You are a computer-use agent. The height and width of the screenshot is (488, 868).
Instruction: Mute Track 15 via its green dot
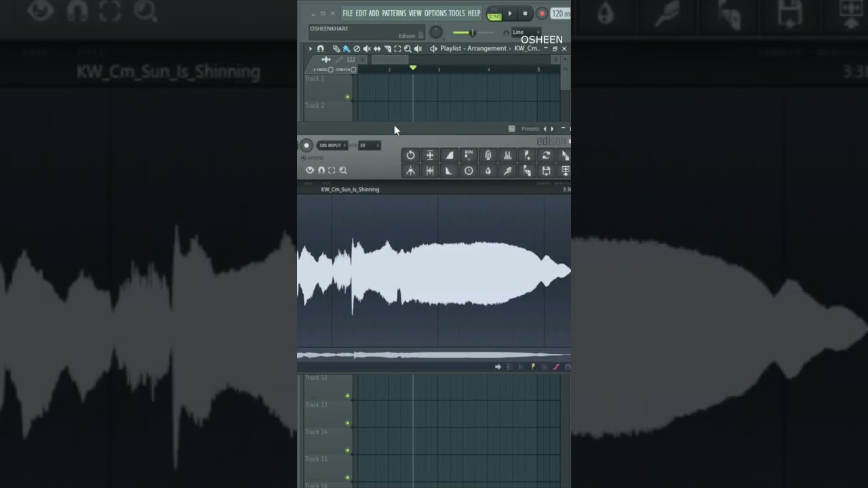[348, 477]
